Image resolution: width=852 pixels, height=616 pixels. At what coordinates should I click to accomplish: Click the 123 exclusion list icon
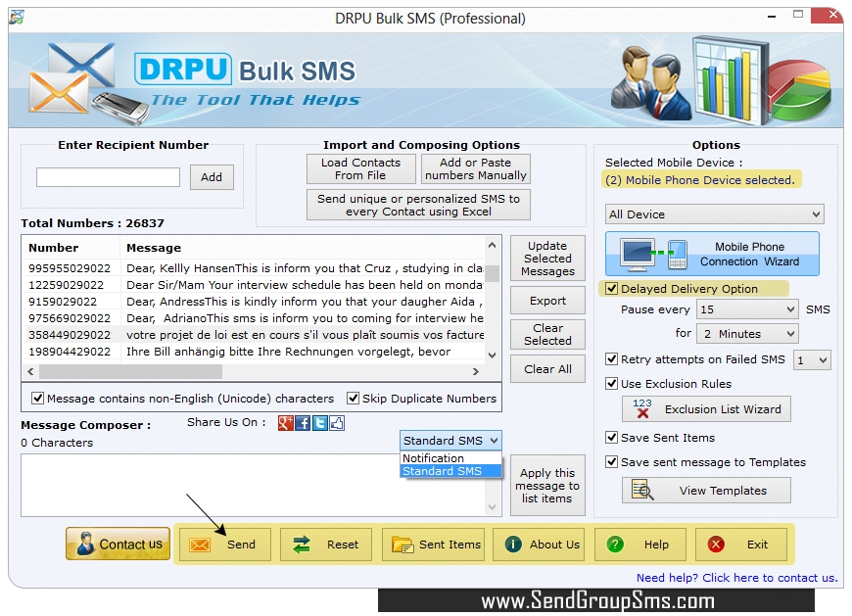click(x=642, y=408)
